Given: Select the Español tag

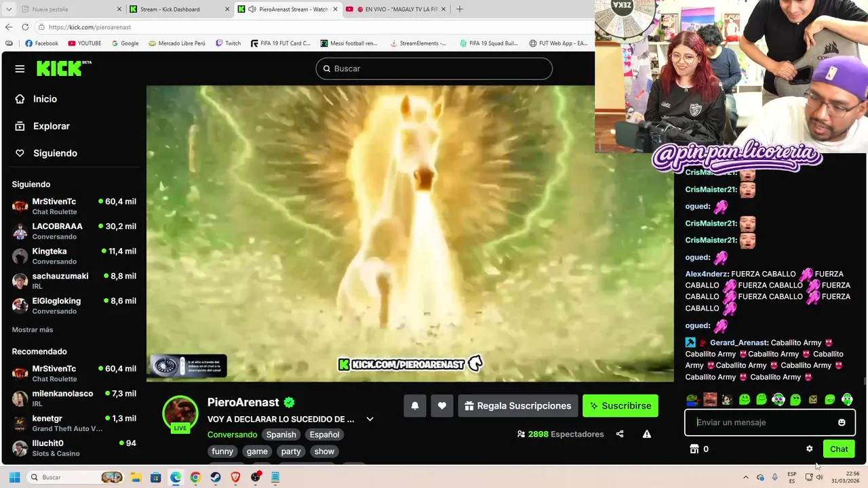Looking at the screenshot, I should [x=324, y=434].
